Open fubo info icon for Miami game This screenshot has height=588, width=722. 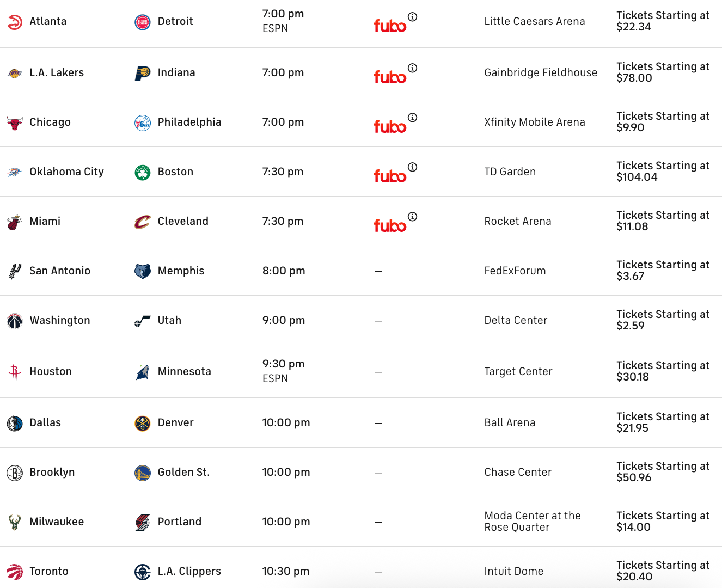[x=413, y=217]
